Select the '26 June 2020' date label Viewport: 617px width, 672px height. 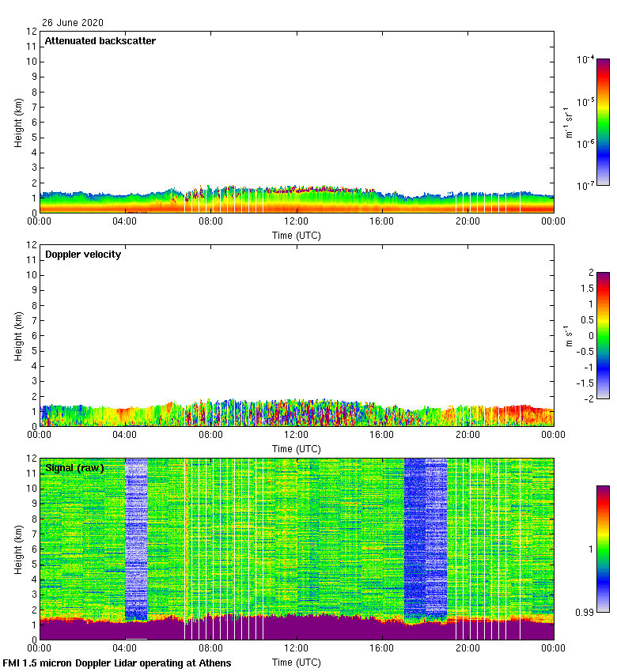[72, 23]
